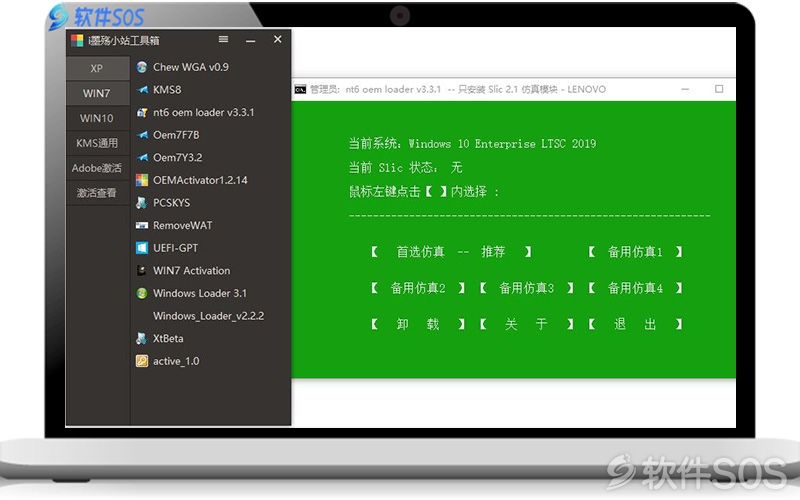Click the console window cmd icon
Screen dimensions: 800x500
pyautogui.click(x=300, y=89)
